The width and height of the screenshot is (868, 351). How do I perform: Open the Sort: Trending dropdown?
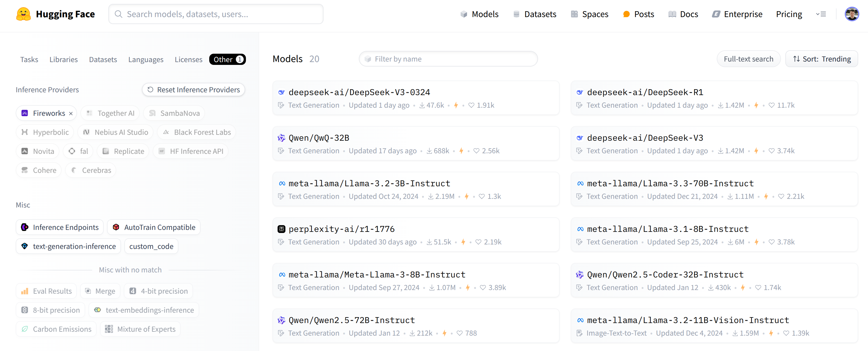pos(822,59)
